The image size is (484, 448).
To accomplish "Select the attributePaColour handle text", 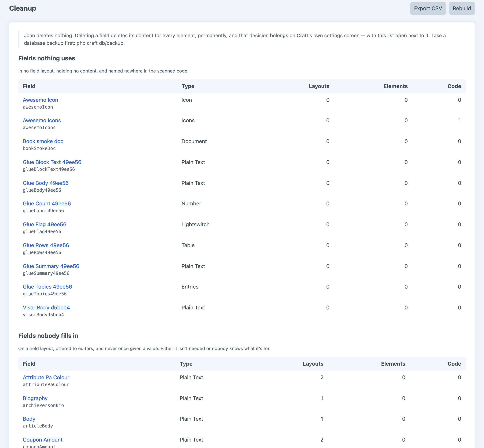I will 46,384.
